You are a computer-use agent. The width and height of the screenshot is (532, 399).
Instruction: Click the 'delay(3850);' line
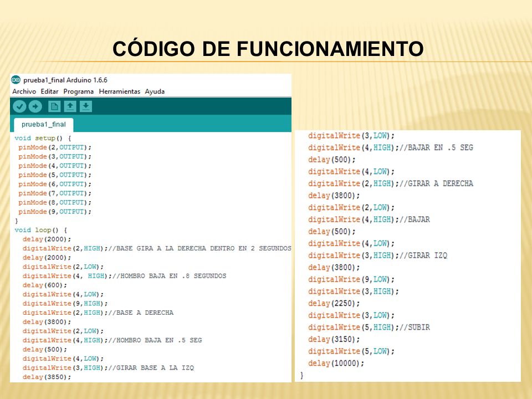point(47,377)
